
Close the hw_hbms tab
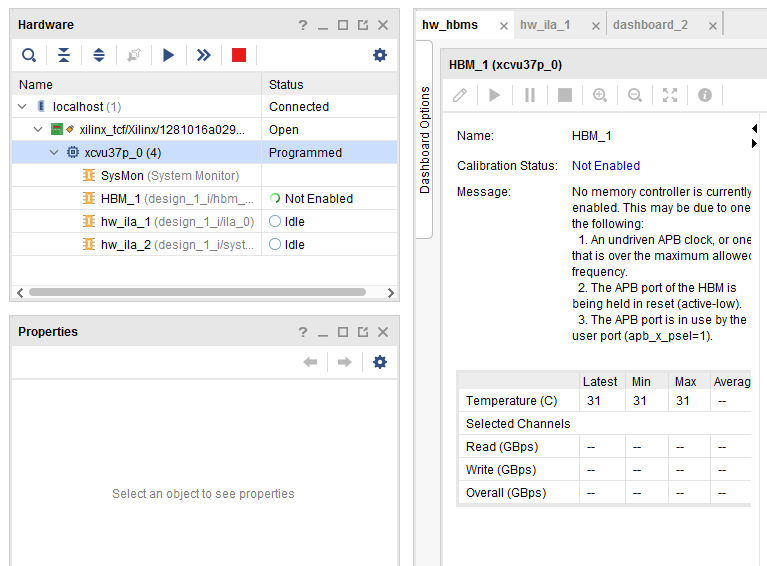click(x=503, y=26)
